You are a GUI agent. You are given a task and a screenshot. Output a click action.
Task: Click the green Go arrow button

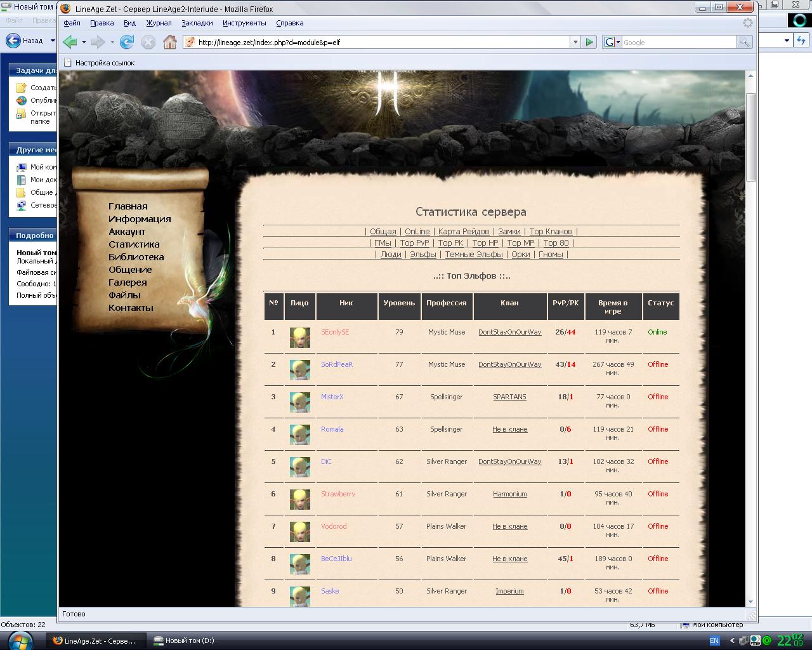point(589,42)
